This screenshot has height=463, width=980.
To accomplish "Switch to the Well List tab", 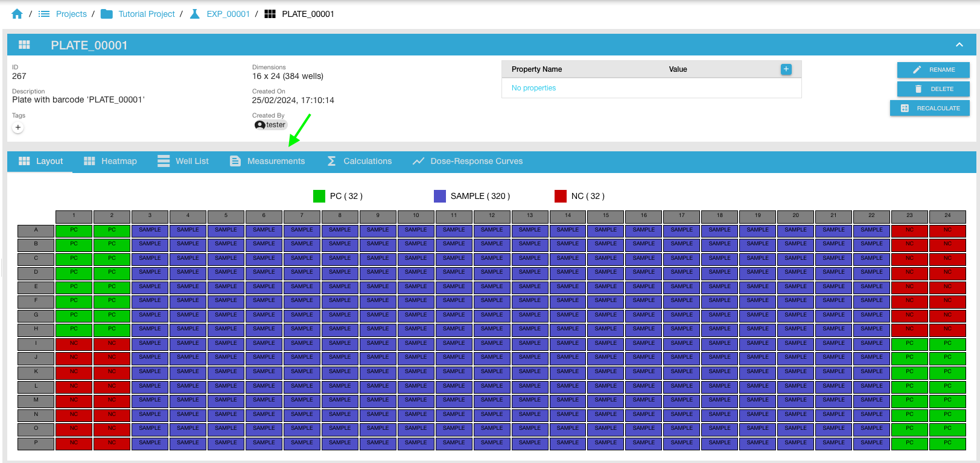I will (x=183, y=161).
